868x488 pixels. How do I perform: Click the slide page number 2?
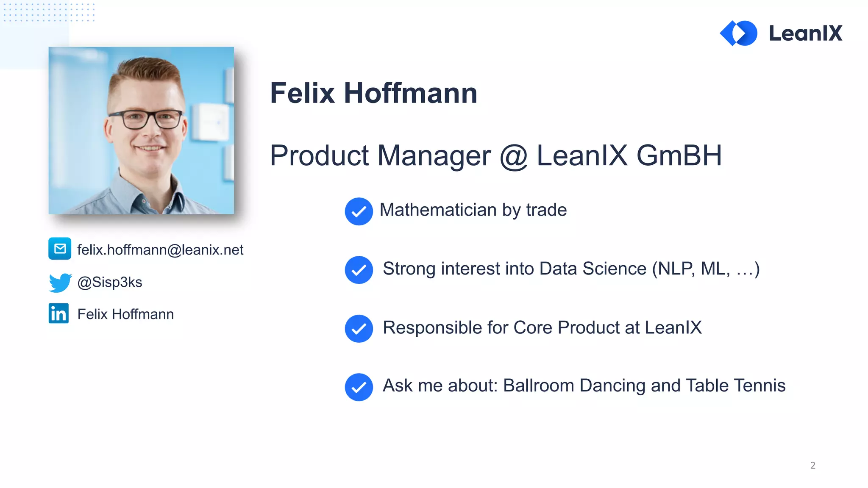pos(812,465)
